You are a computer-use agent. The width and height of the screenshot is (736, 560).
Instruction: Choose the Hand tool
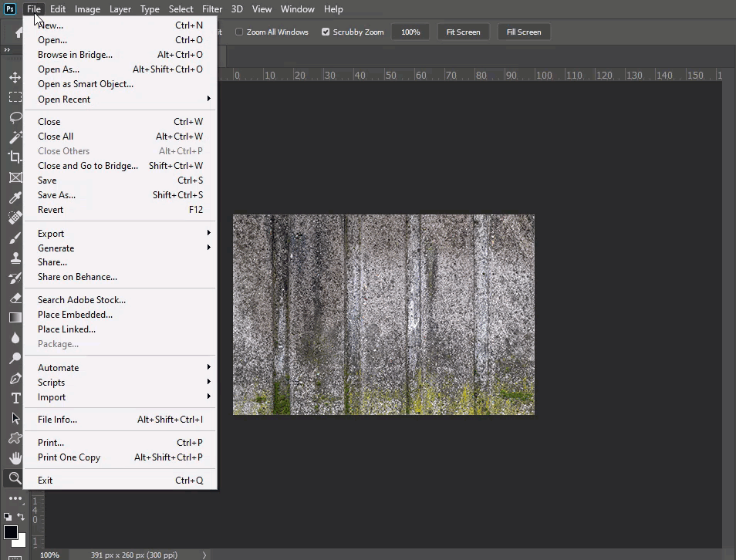[x=15, y=458]
